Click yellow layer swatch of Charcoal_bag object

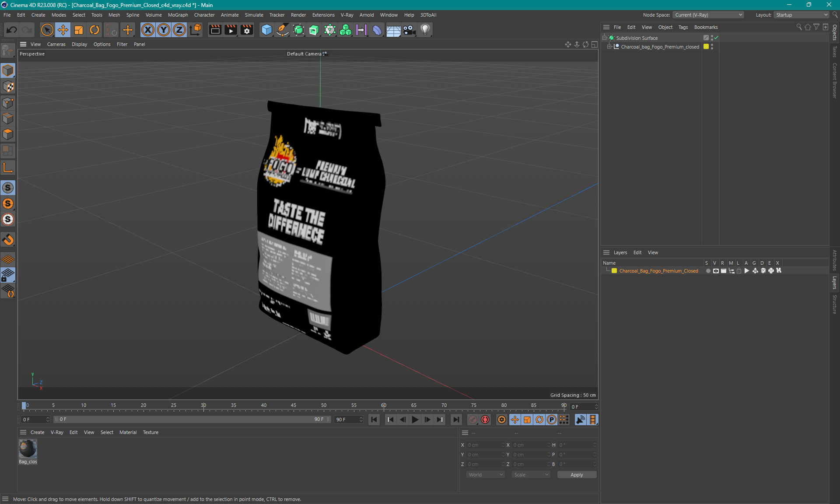point(706,47)
